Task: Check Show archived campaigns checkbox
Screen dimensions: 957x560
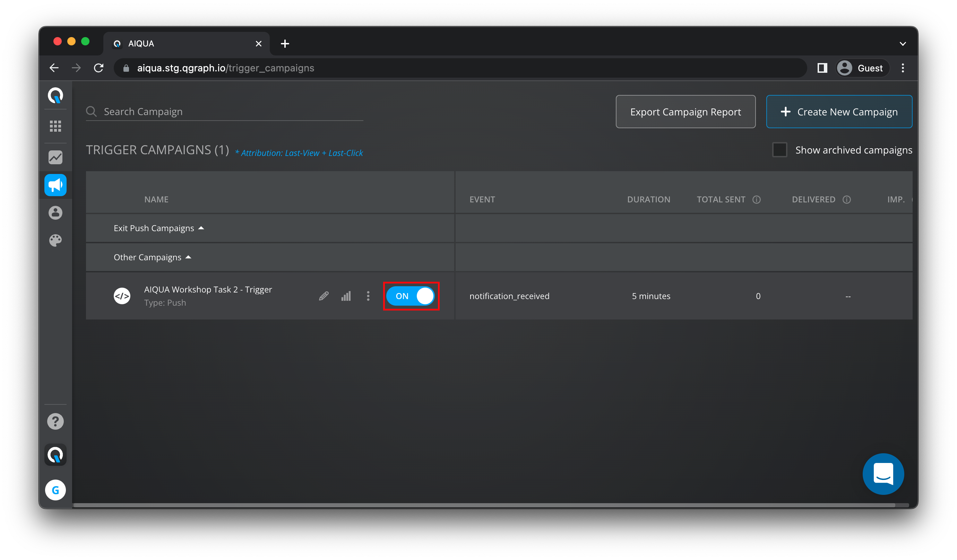Action: (x=780, y=150)
